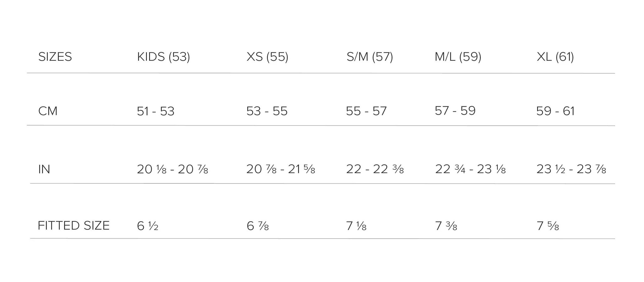This screenshot has height=282, width=644.
Task: Click the 51 - 53 centimeter value
Action: [x=155, y=111]
